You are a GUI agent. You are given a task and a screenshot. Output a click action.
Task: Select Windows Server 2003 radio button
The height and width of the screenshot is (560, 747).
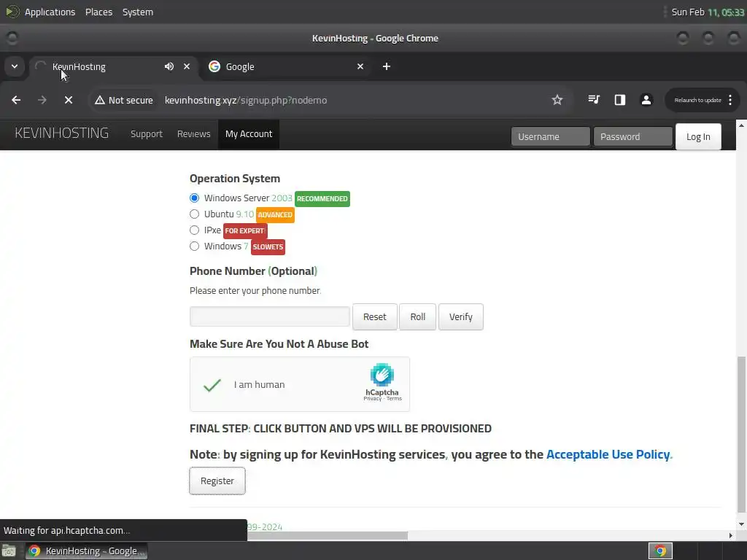[x=194, y=198]
